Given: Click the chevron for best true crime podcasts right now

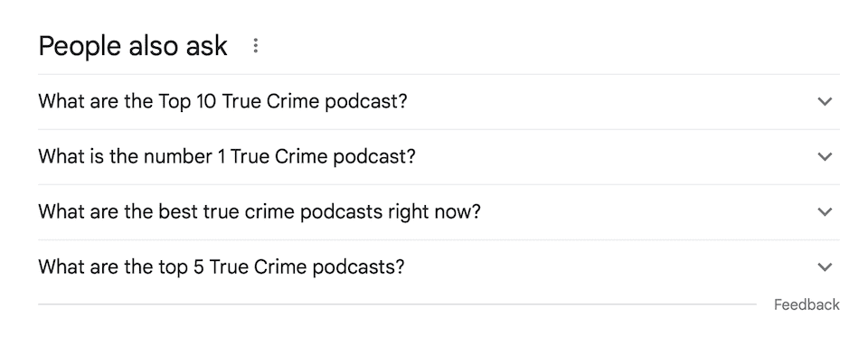Looking at the screenshot, I should click(x=825, y=211).
